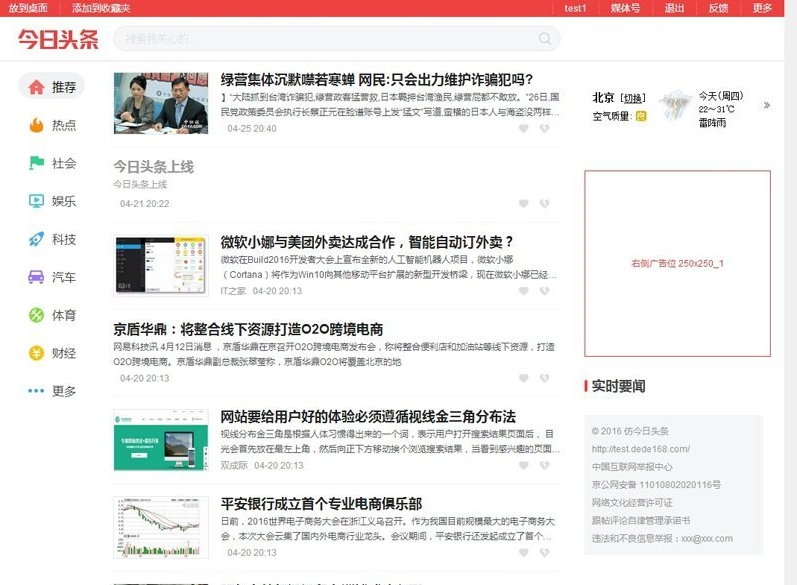Screen dimensions: 797x585
Task: Open 添加到收藏夹 in top bar
Action: pos(101,8)
